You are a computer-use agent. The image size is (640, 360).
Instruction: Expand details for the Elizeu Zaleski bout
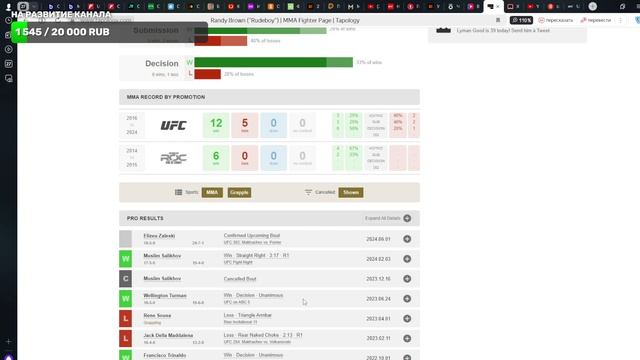coord(407,239)
